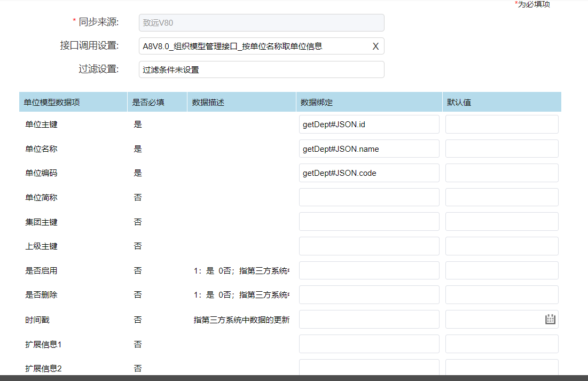Click default value field for 单位名称
This screenshot has height=381, width=588.
[x=501, y=149]
